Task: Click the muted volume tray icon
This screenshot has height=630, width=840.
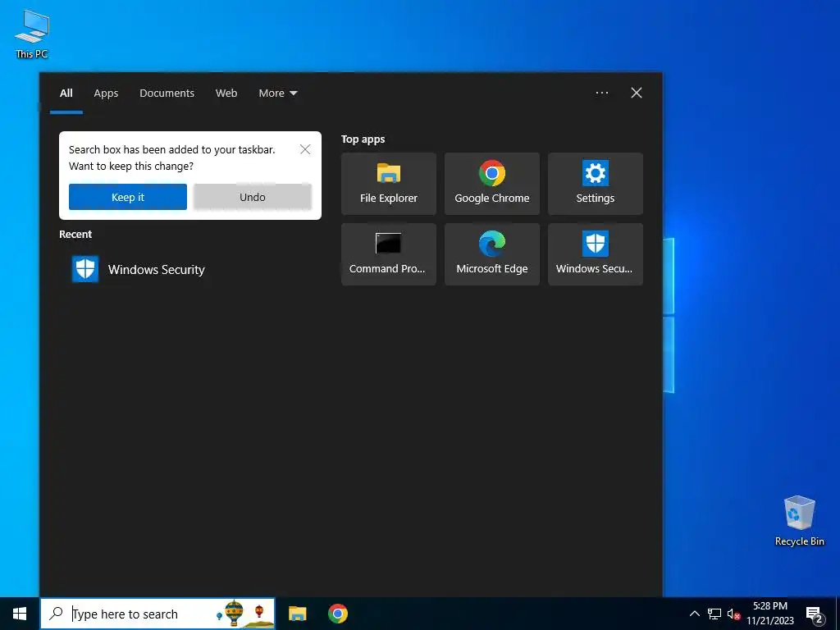Action: coord(733,614)
